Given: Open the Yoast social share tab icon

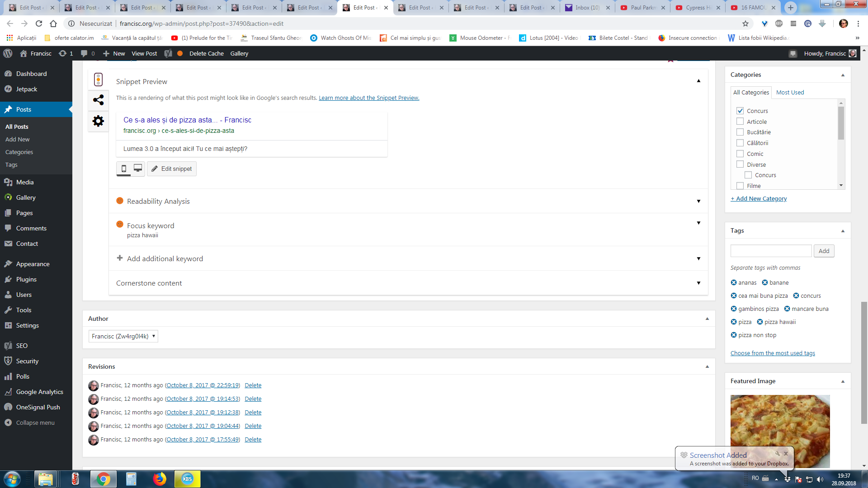Looking at the screenshot, I should (x=98, y=100).
